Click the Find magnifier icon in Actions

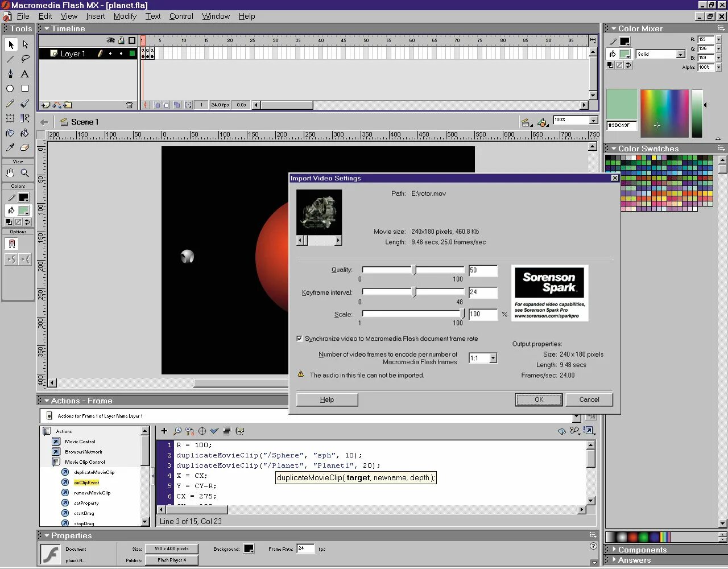177,431
